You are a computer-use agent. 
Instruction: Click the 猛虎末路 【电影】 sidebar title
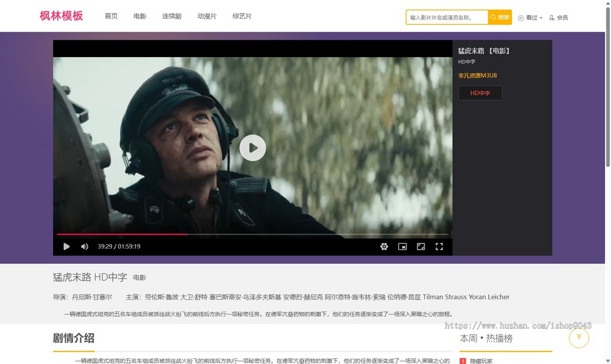point(484,51)
